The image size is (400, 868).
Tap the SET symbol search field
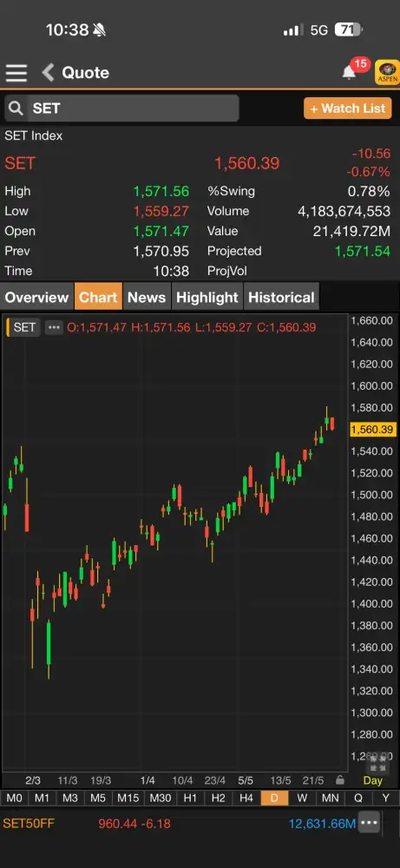click(121, 108)
